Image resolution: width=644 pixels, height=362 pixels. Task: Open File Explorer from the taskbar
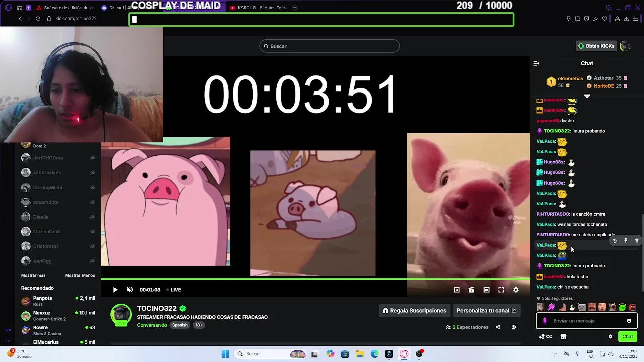point(360,354)
